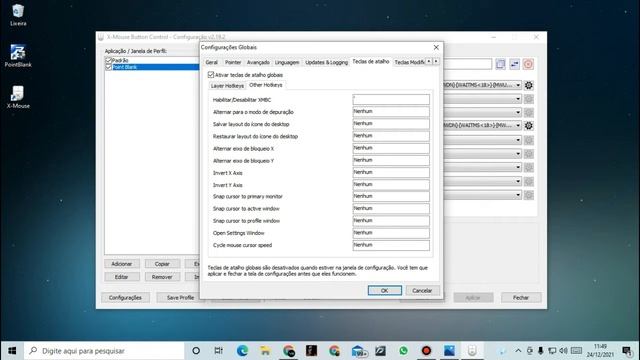Confirm the dialog with OK
This screenshot has height=360, width=640.
click(384, 290)
